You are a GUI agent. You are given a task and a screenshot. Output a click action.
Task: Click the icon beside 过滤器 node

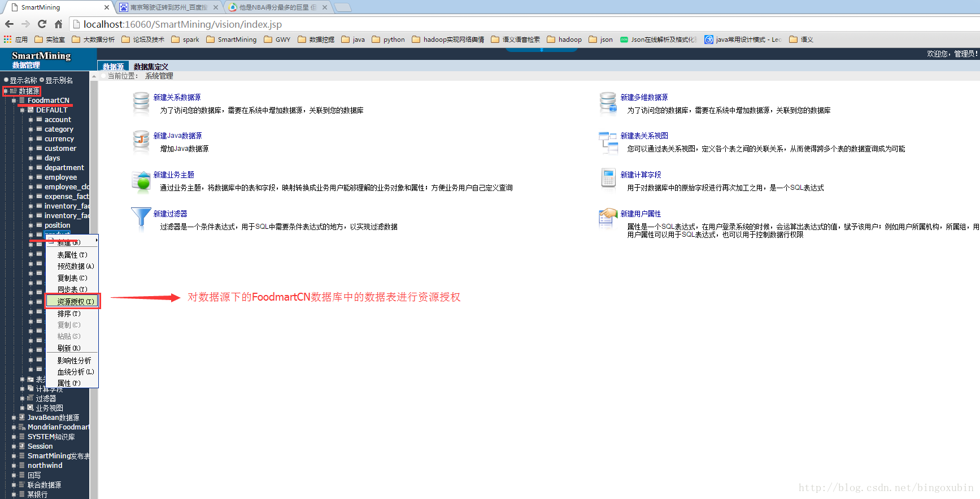pos(31,398)
